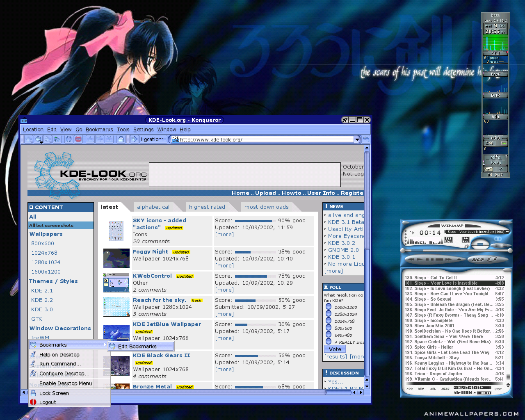
Task: Go back with the Back arrow icon
Action: pyautogui.click(x=38, y=139)
